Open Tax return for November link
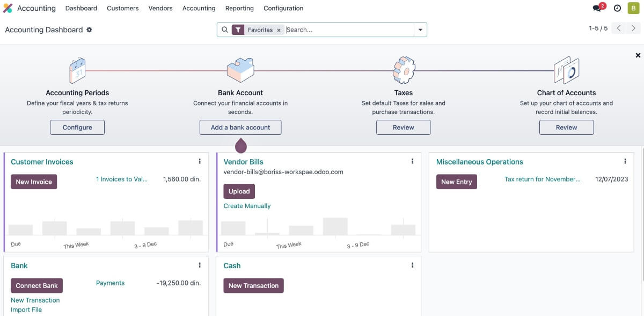Screen dimensions: 644x316 coord(543,179)
